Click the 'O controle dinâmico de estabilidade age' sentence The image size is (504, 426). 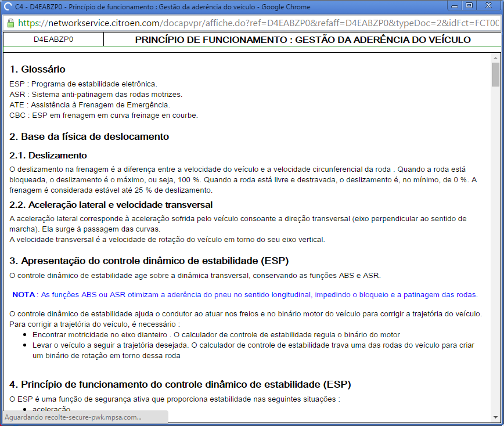point(195,276)
